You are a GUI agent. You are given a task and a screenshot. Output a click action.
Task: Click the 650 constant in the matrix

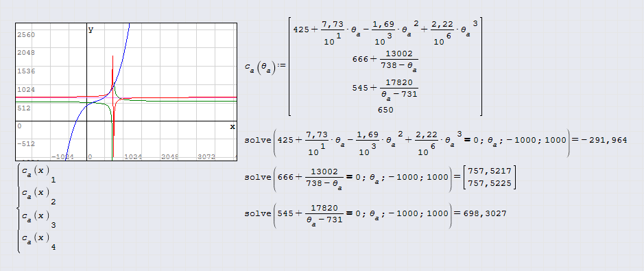coord(385,110)
